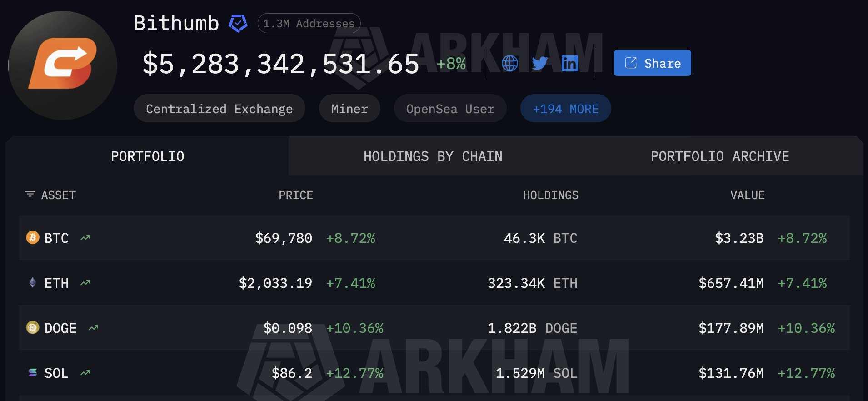Click the Share button
Image resolution: width=868 pixels, height=401 pixels.
point(652,63)
